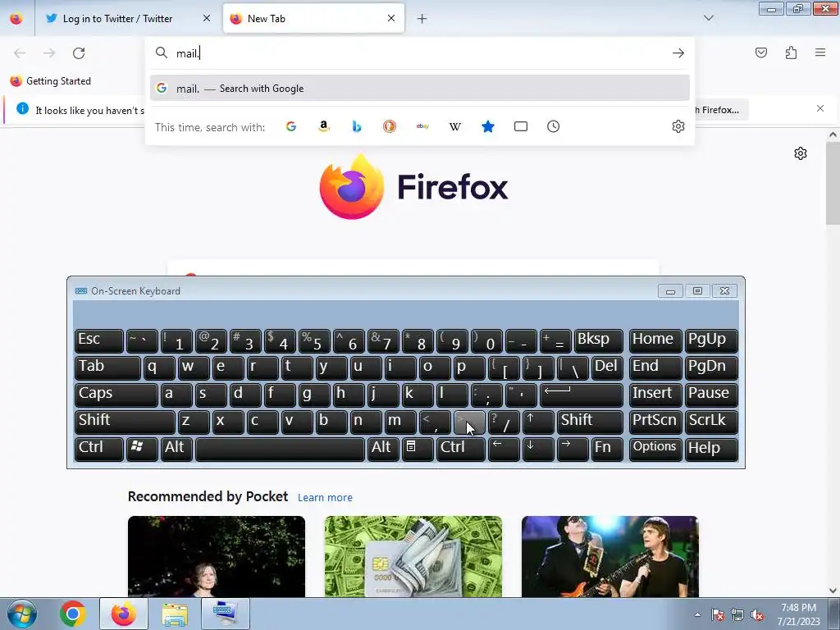840x630 pixels.
Task: Tap the up arrow key on keyboard
Action: click(x=538, y=422)
